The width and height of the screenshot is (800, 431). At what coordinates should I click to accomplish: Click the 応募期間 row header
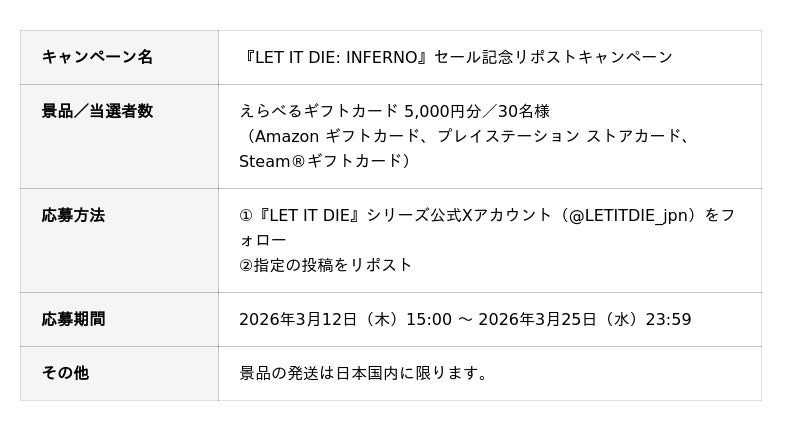click(x=73, y=319)
